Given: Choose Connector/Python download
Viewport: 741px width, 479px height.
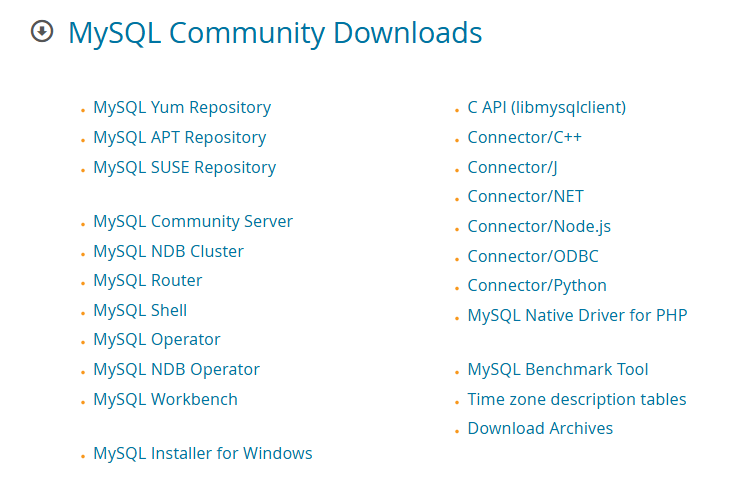Looking at the screenshot, I should click(537, 286).
